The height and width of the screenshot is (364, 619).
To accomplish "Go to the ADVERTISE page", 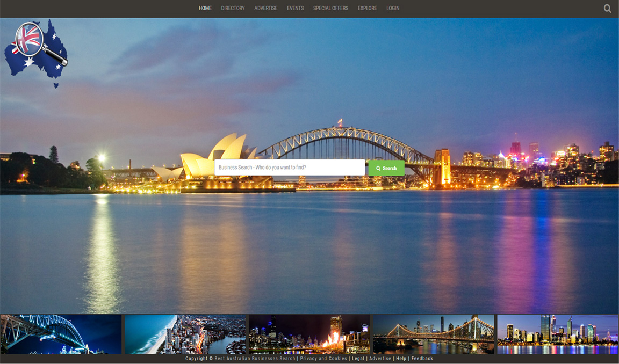I will (x=266, y=8).
